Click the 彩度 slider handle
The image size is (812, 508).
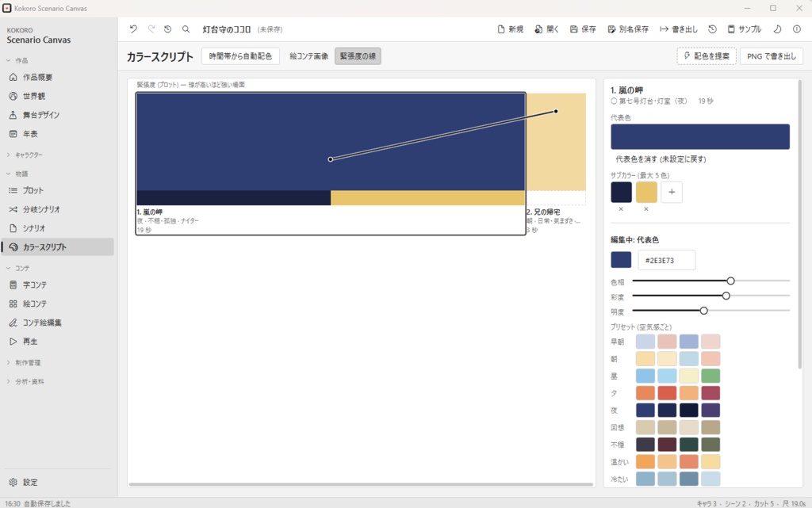point(726,296)
